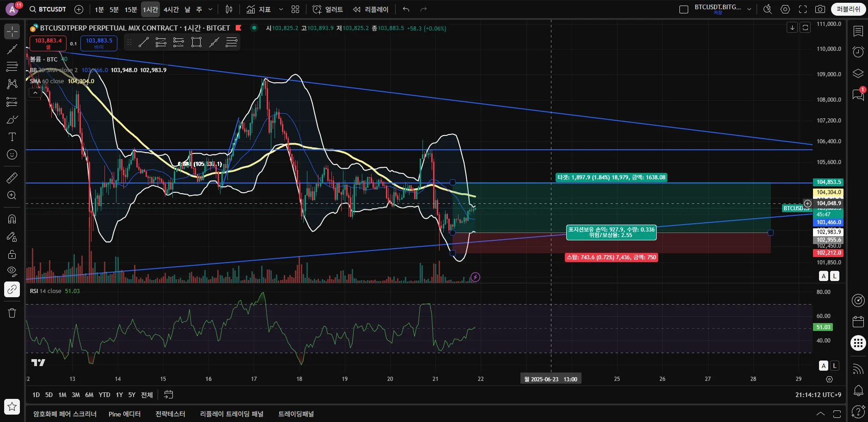Open the object tree layers panel
Image resolution: width=868 pixels, height=422 pixels.
tap(858, 73)
